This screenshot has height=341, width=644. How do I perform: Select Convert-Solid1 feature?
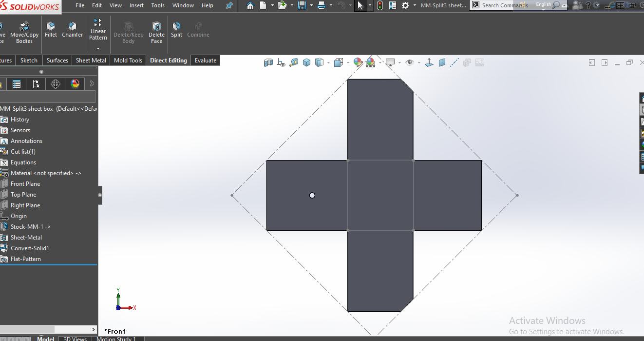(x=30, y=248)
